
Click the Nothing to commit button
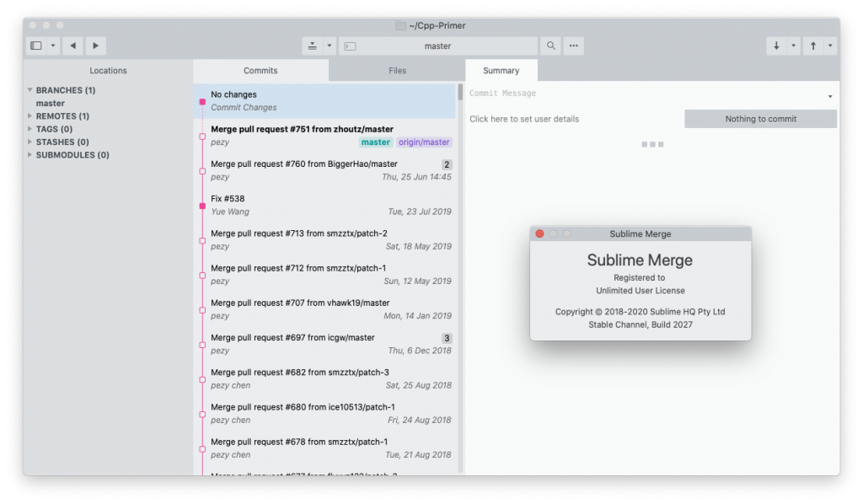click(x=761, y=119)
